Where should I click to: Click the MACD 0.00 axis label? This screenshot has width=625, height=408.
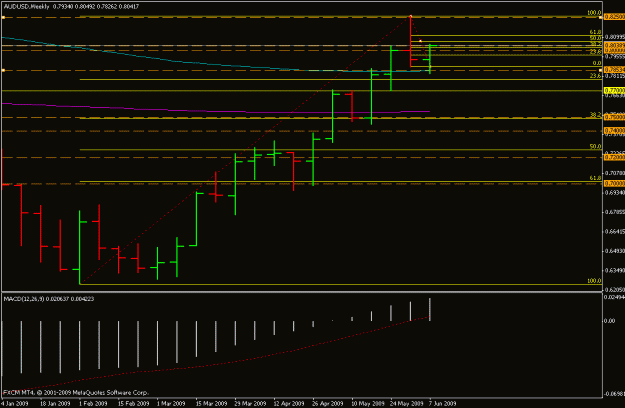coord(609,321)
